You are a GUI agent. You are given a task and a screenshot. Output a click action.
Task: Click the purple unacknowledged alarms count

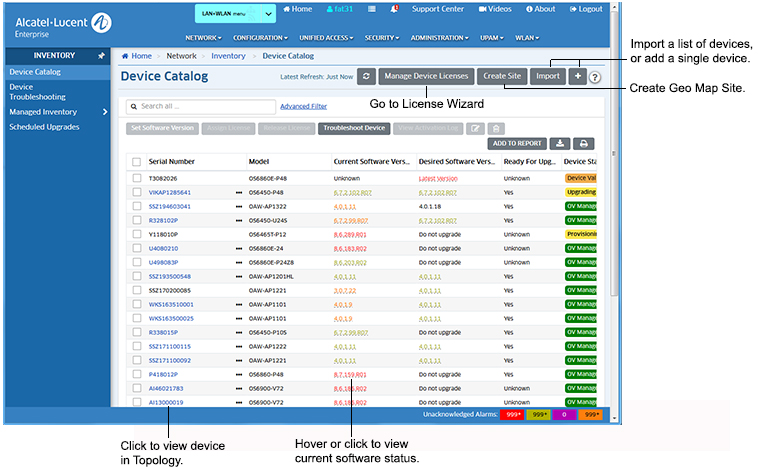(x=564, y=415)
